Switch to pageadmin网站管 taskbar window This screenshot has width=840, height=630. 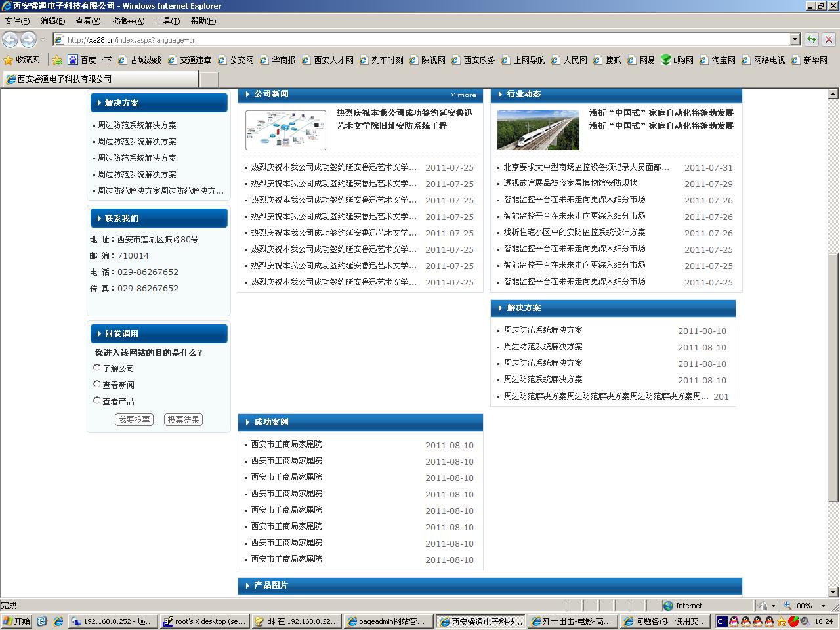coord(388,621)
